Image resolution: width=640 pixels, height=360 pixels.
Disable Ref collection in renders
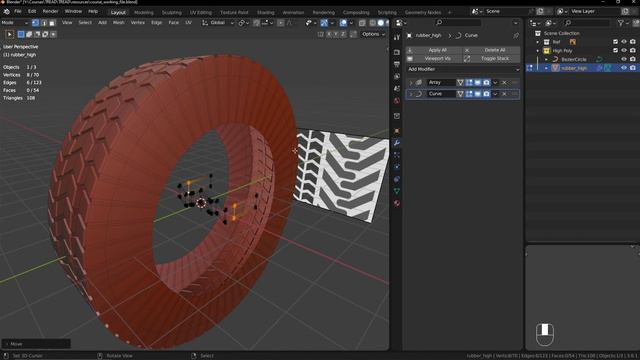633,42
